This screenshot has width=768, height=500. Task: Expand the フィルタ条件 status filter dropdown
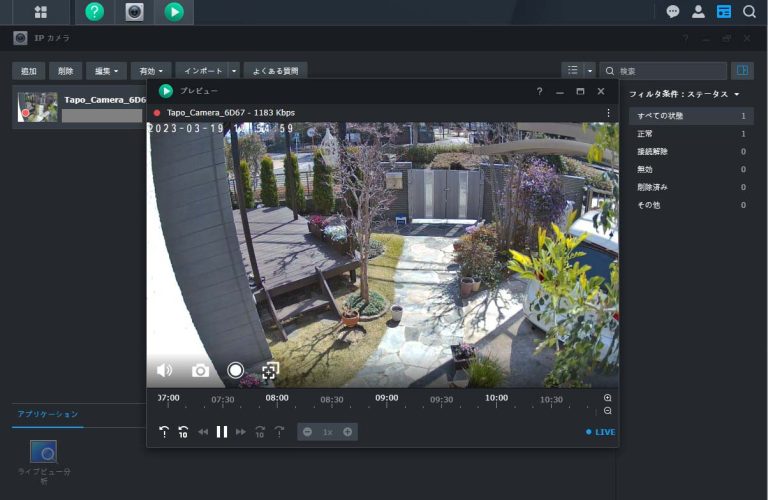684,94
